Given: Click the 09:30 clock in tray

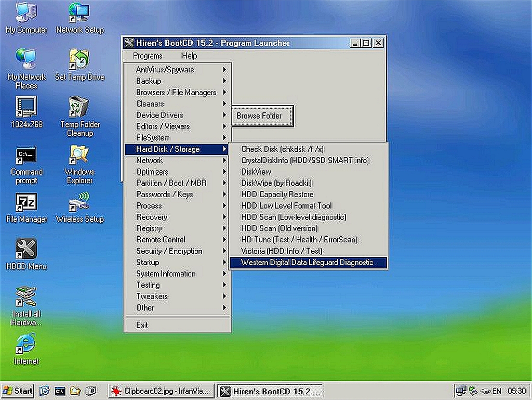Looking at the screenshot, I should click(x=516, y=391).
